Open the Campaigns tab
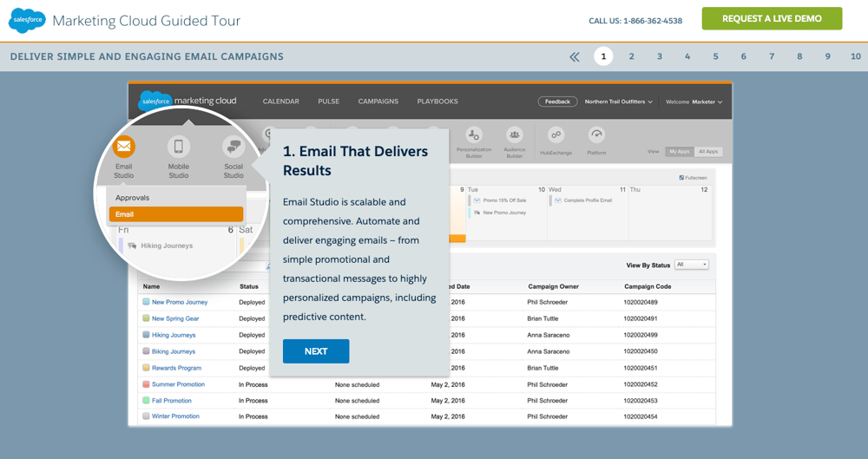The image size is (868, 459). pyautogui.click(x=378, y=102)
